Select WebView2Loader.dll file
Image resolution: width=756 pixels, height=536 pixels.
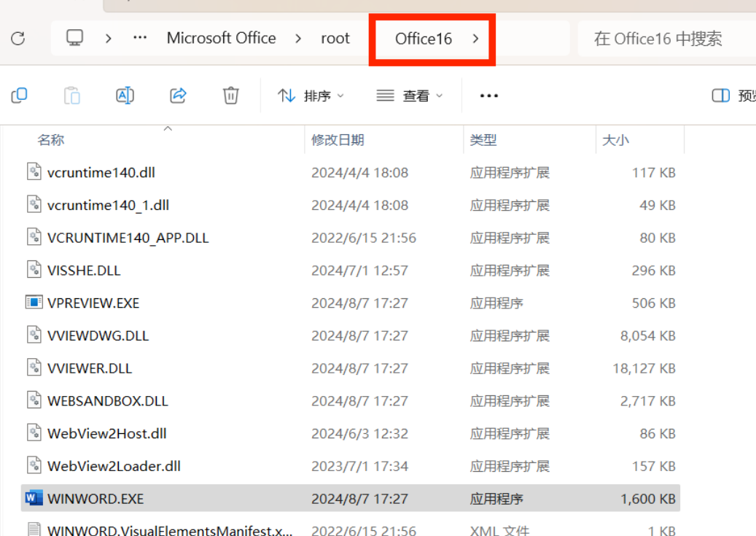coord(114,466)
